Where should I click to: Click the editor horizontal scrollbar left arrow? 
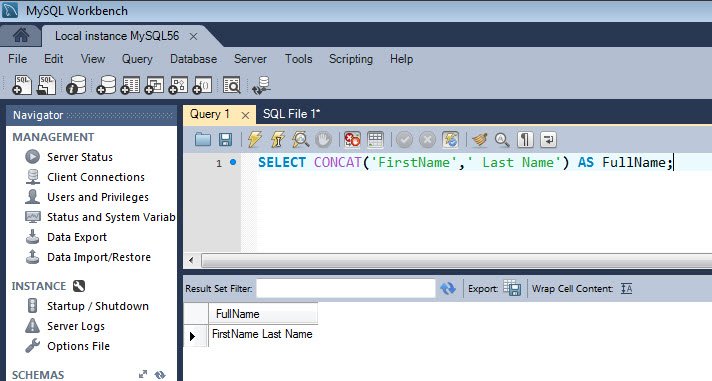191,260
